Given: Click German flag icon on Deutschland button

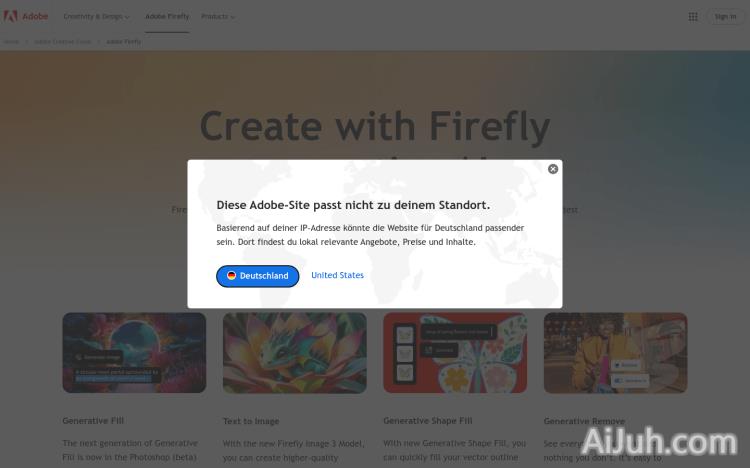Looking at the screenshot, I should pyautogui.click(x=232, y=276).
